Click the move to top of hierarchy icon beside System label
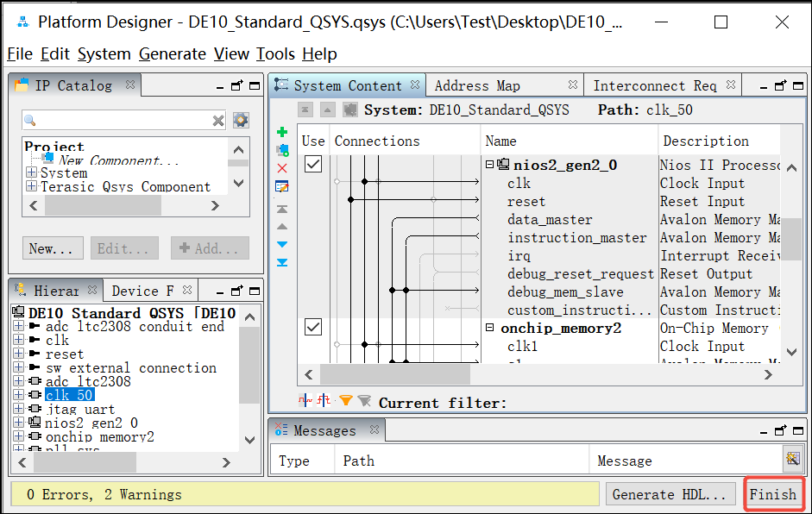 tap(305, 110)
